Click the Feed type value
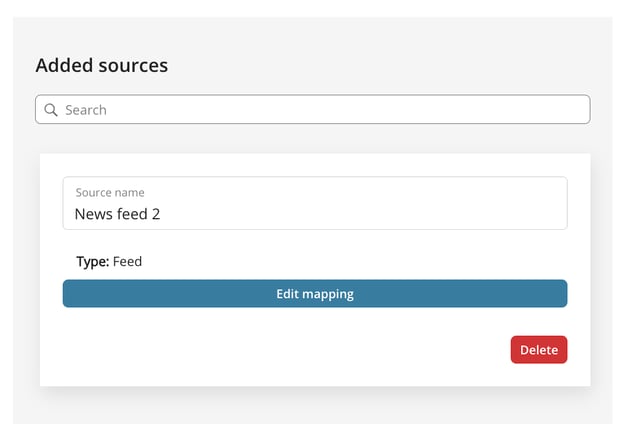Image resolution: width=629 pixels, height=435 pixels. [128, 262]
